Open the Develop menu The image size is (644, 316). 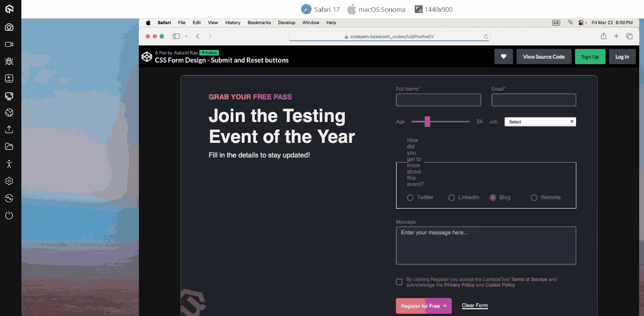pos(287,23)
